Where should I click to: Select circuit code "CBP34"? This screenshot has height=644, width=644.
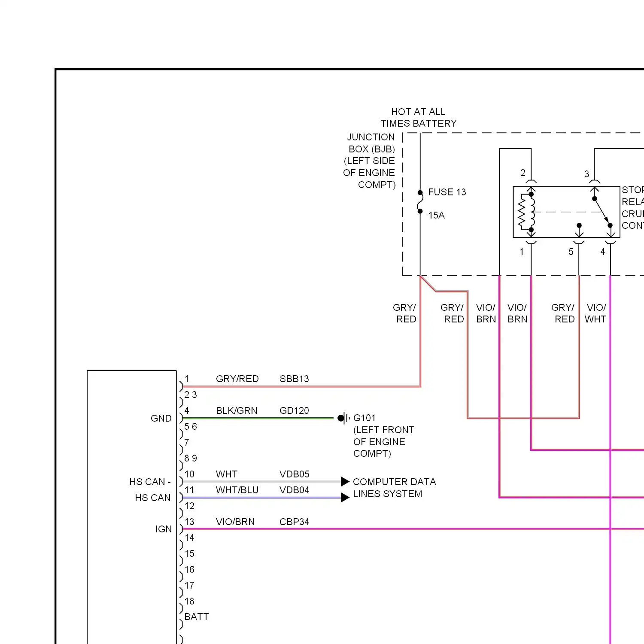pyautogui.click(x=294, y=522)
